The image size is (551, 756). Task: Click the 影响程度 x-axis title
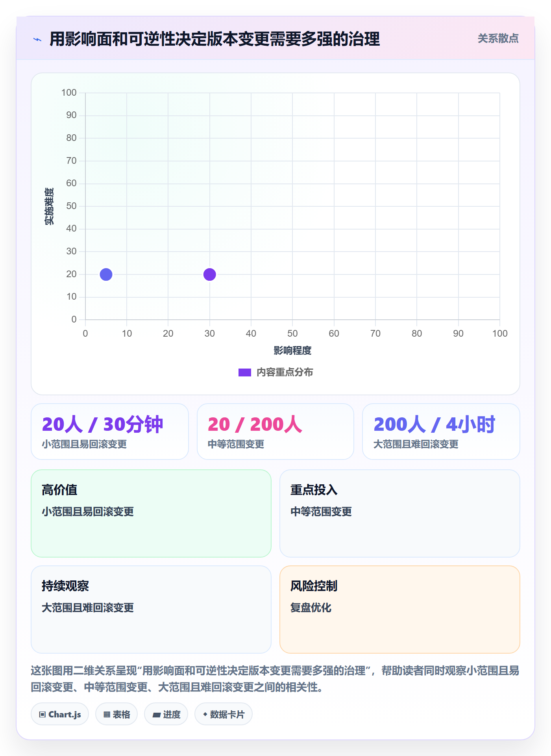[292, 350]
